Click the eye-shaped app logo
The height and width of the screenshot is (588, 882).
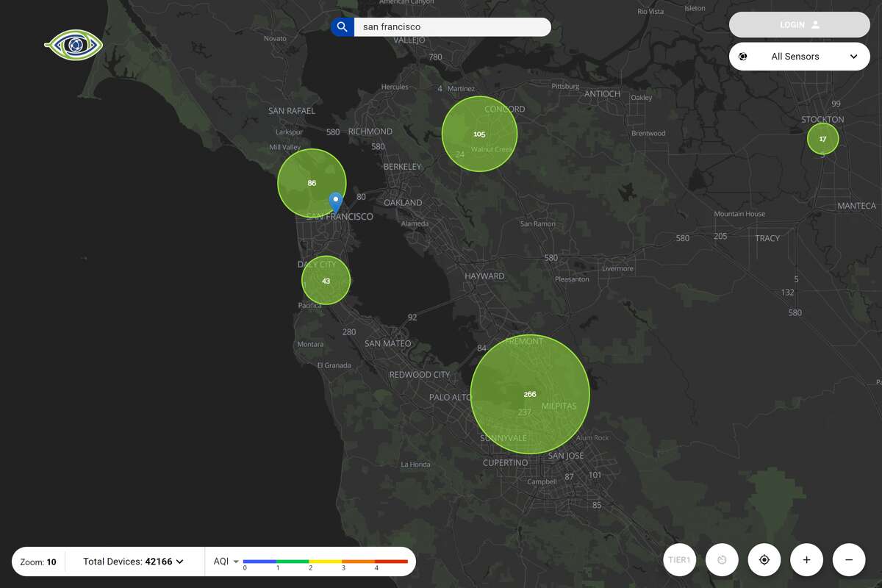[73, 46]
